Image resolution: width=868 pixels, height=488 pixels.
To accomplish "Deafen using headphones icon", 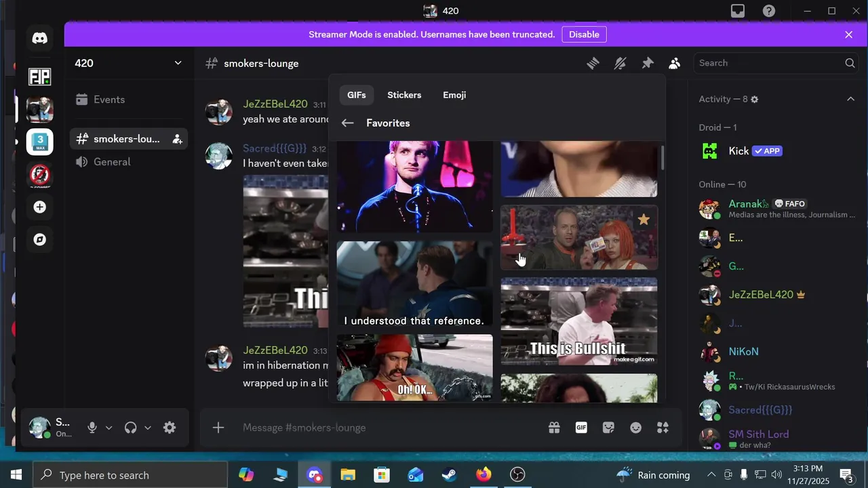I will pos(131,428).
